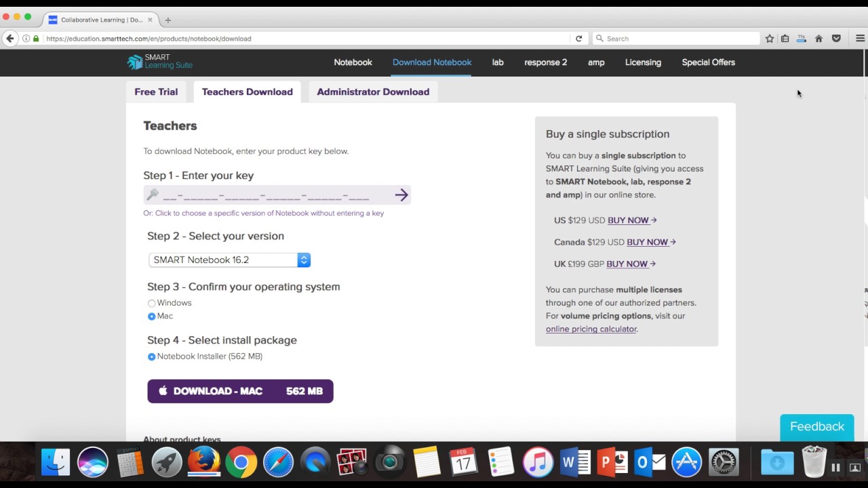
Task: Click the US $129 BUY NOW link
Action: pyautogui.click(x=632, y=220)
